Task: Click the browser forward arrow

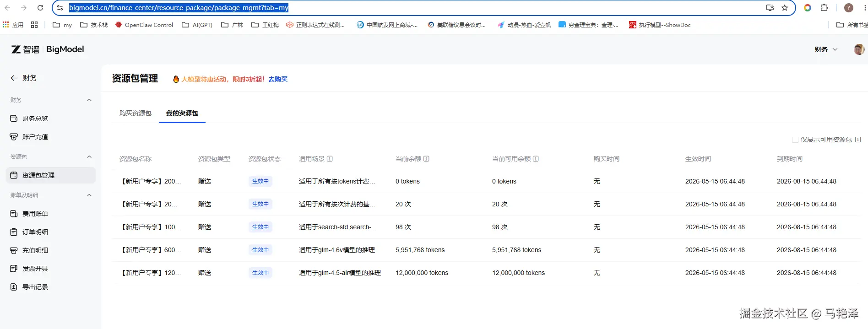Action: (x=24, y=8)
